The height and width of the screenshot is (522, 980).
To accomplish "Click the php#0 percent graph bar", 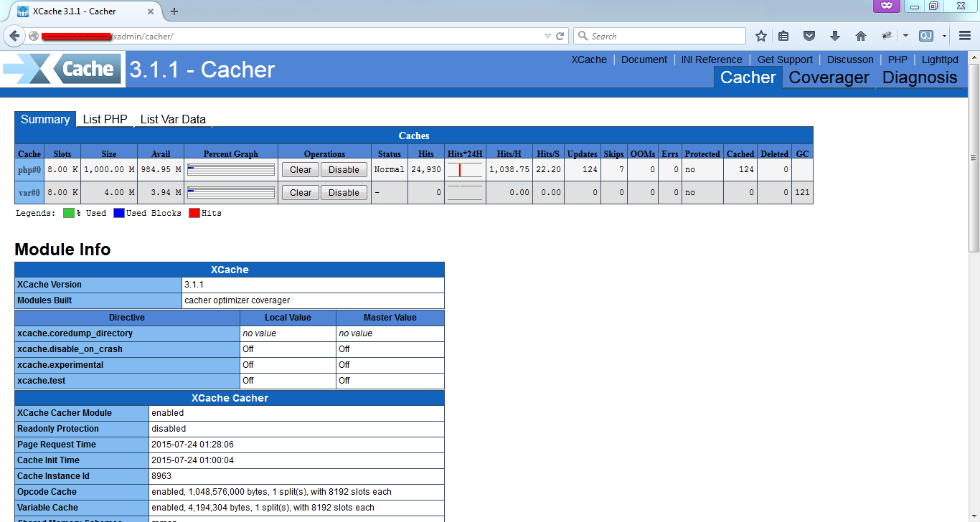I will (231, 170).
